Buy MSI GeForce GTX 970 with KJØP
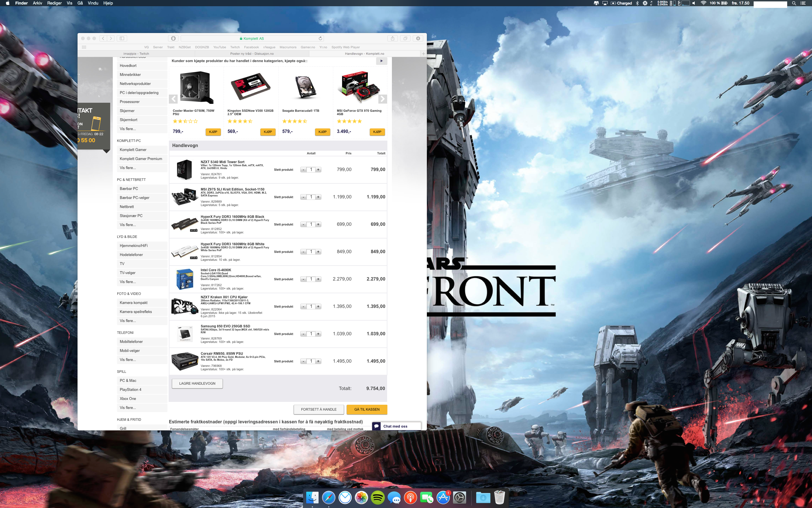812x508 pixels. [377, 132]
